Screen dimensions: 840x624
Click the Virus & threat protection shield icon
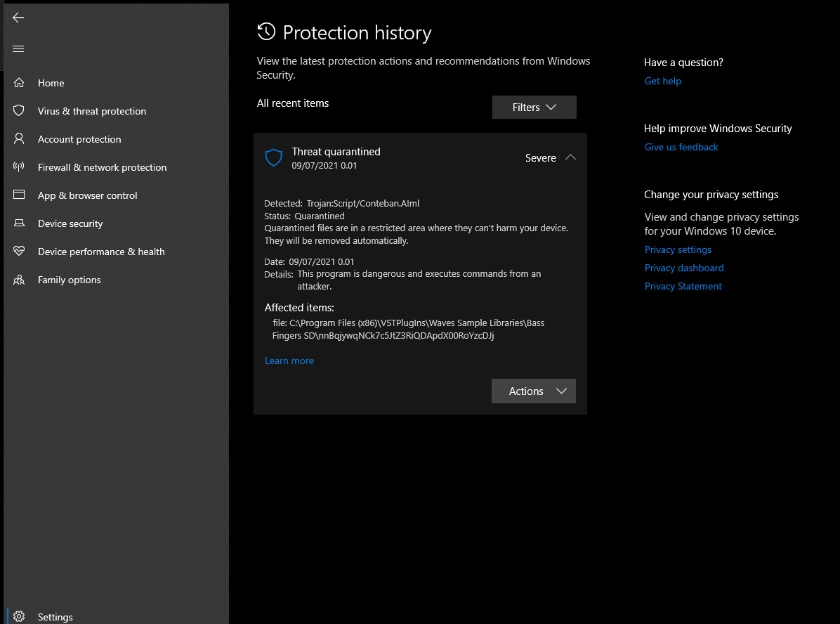click(19, 111)
